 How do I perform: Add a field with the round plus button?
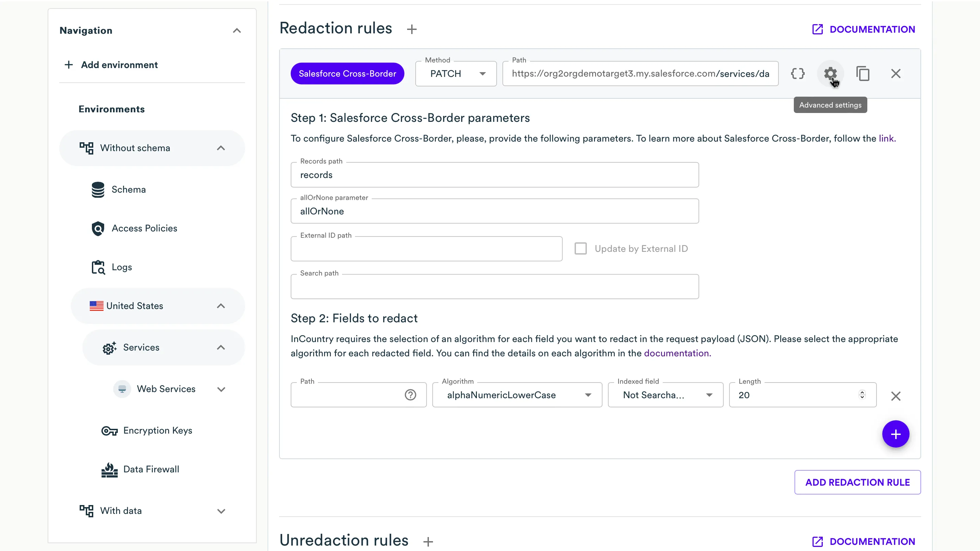pos(896,434)
